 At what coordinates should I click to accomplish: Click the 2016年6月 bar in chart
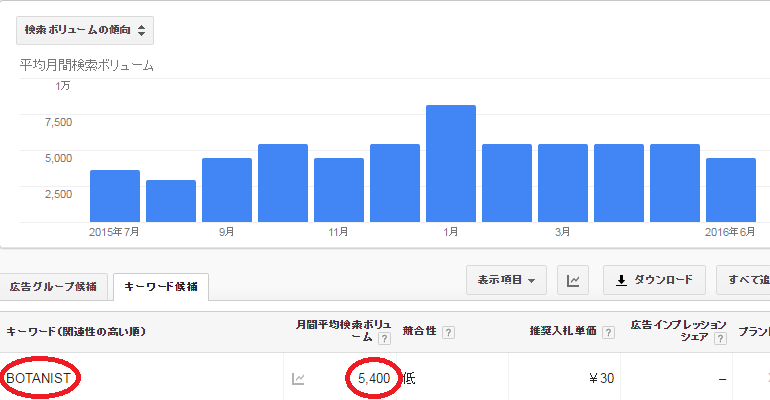[x=731, y=190]
